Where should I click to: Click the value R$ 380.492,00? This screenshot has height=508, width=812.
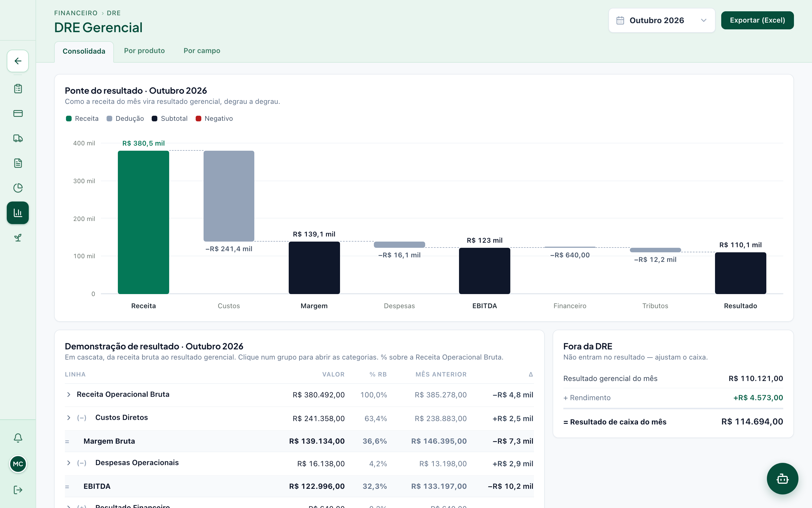[318, 395]
